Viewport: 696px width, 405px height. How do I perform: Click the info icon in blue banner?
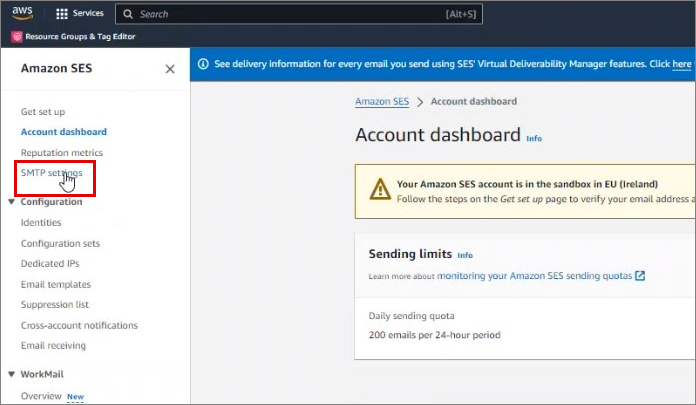click(x=203, y=64)
